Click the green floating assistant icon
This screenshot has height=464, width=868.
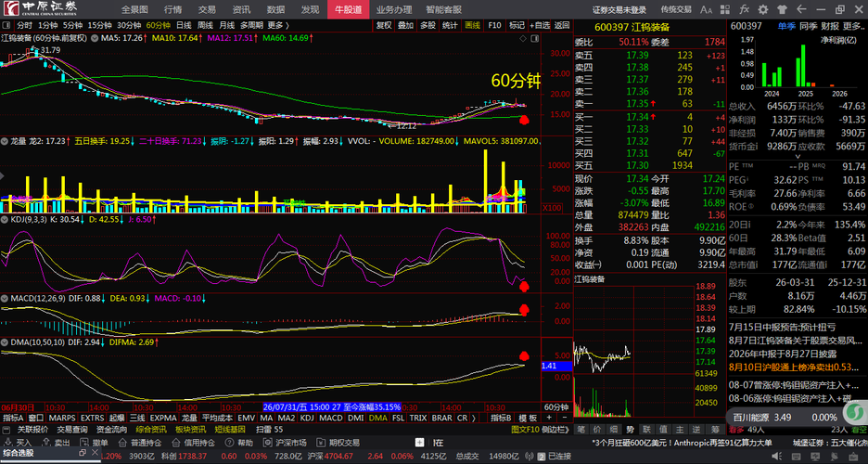pyautogui.click(x=856, y=413)
